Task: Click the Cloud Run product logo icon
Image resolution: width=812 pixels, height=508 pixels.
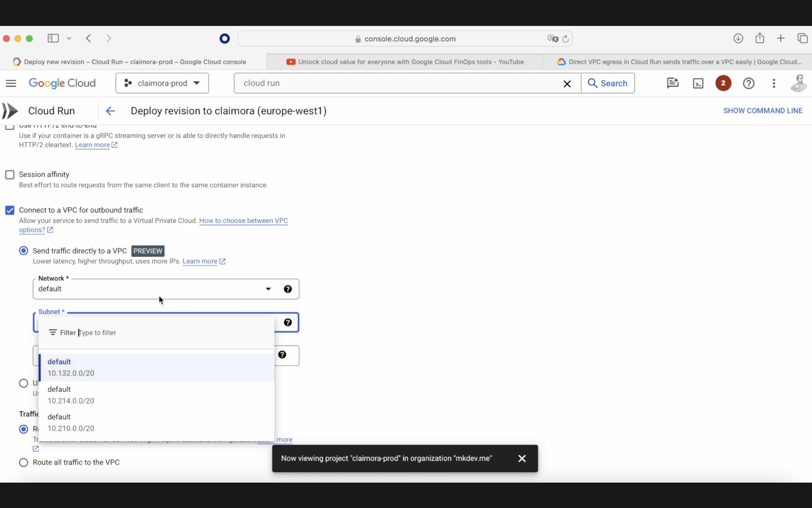Action: 10,111
